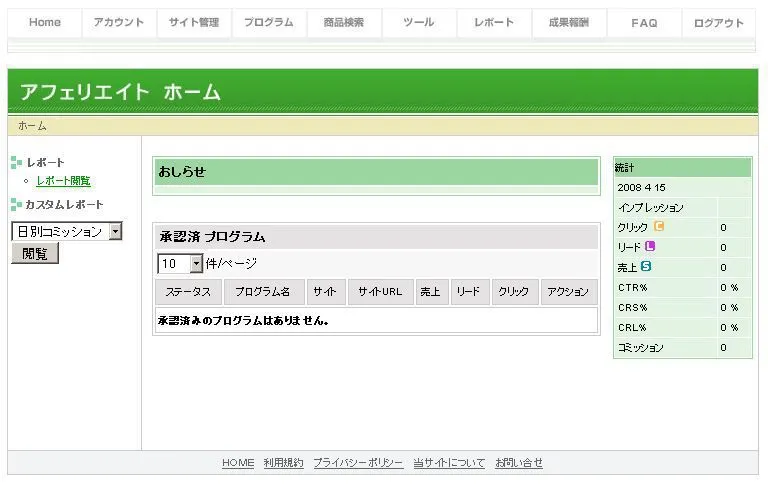
Task: Expand the items-per-page dropdown showing 10
Action: click(x=196, y=264)
